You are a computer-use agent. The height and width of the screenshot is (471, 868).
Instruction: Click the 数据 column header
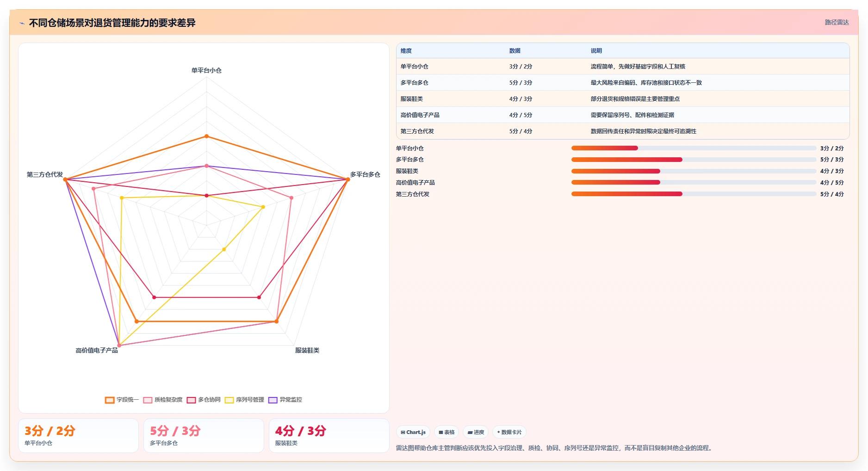515,51
